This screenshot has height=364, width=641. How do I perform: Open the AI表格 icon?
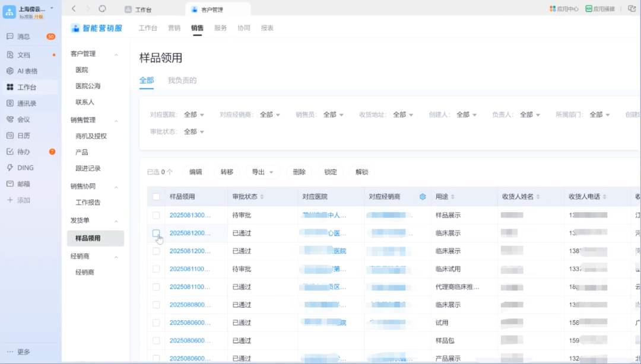[x=10, y=71]
